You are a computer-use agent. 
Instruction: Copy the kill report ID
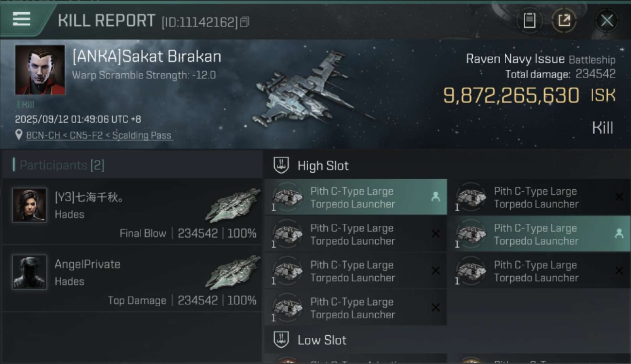(245, 22)
